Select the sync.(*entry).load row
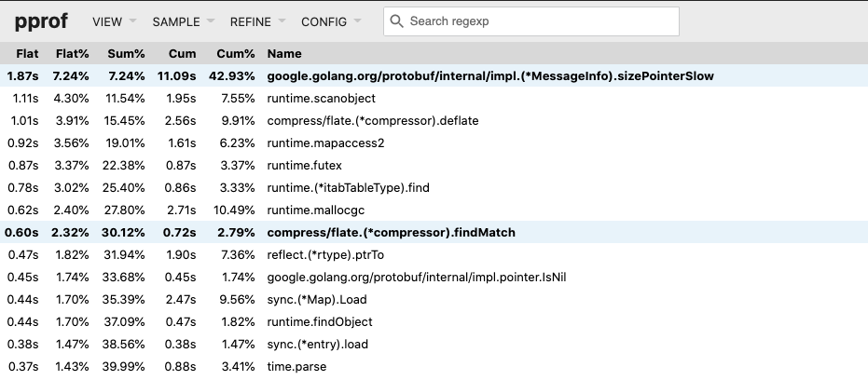The image size is (868, 380). coord(434,344)
